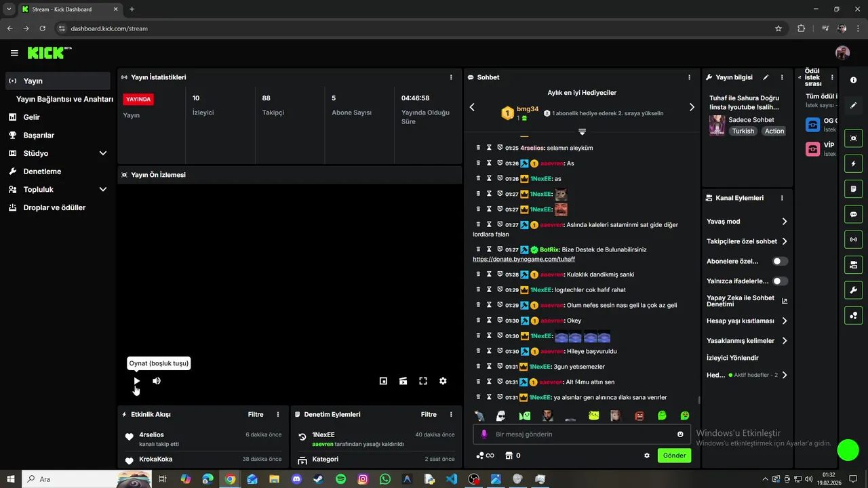Open Yayın bilgisi panel three-dot menu

pyautogui.click(x=782, y=77)
